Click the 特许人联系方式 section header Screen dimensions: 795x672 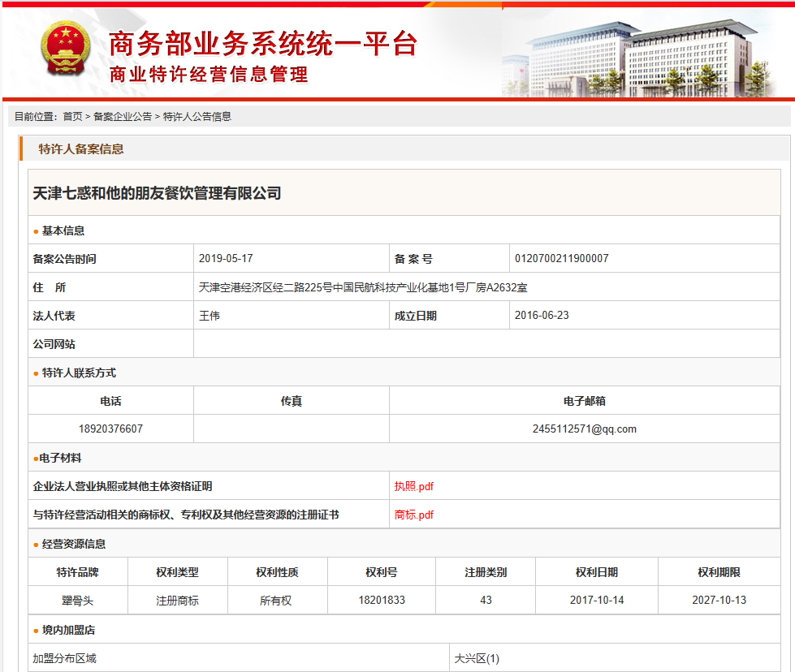tap(79, 373)
